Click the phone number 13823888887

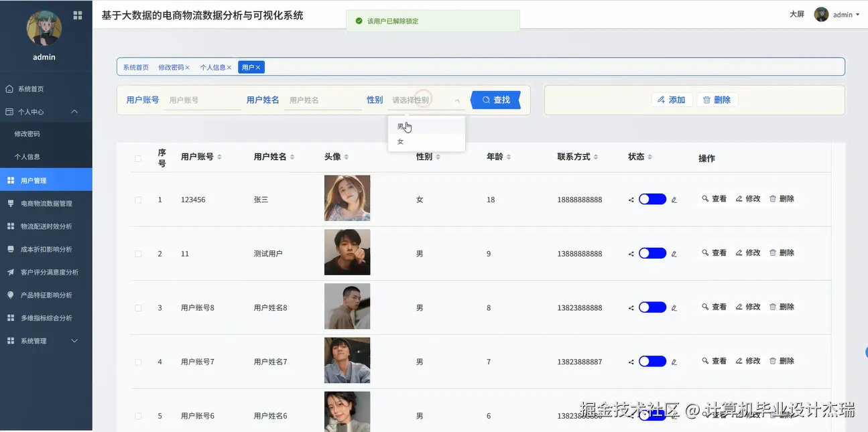click(580, 362)
